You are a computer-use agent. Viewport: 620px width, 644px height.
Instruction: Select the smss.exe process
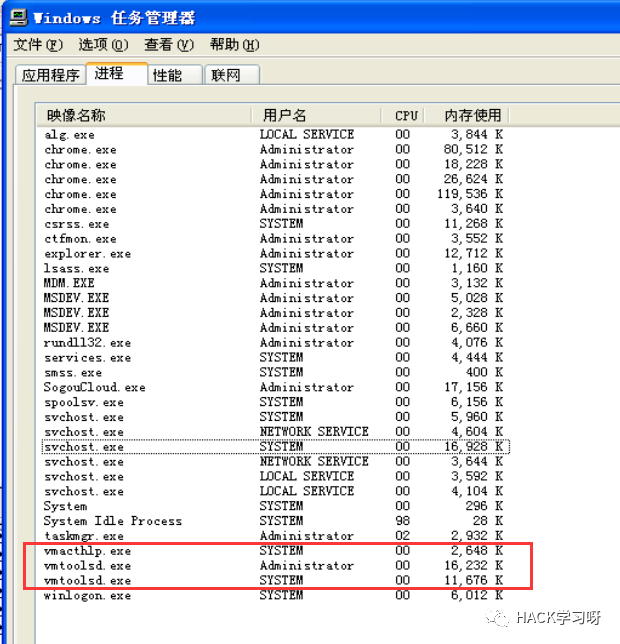(x=275, y=372)
